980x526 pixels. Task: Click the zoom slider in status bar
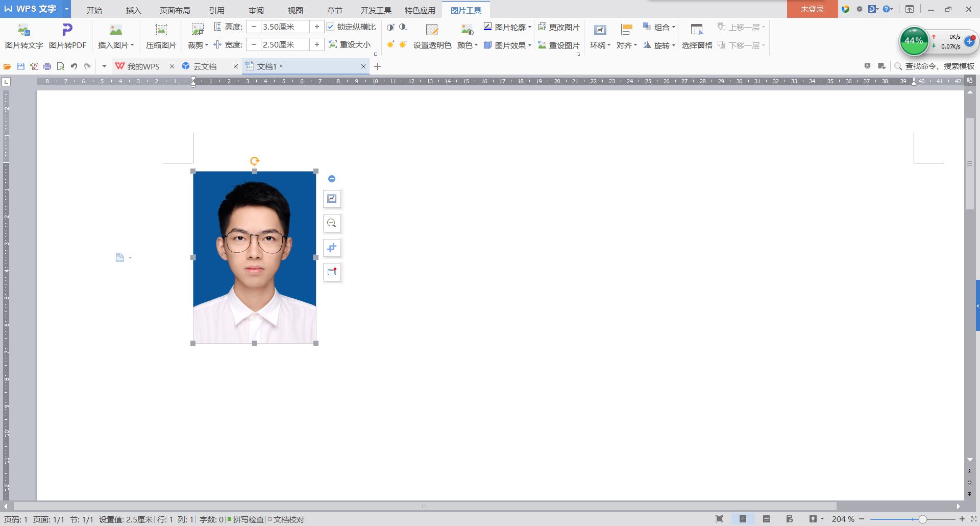tap(922, 519)
